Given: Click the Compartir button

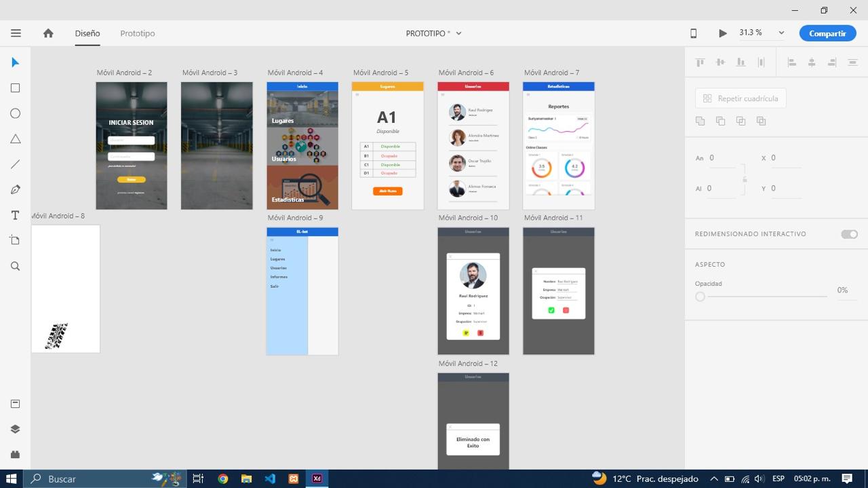Looking at the screenshot, I should (827, 33).
